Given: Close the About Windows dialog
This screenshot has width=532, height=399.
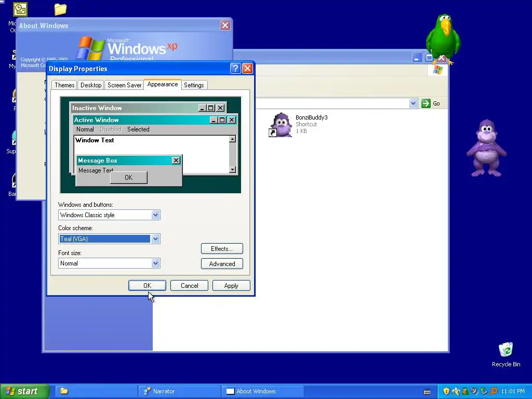Looking at the screenshot, I should click(x=225, y=25).
